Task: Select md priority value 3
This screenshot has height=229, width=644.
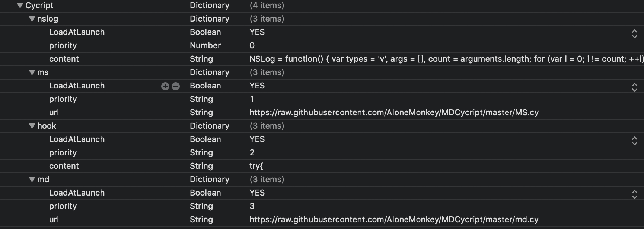Action: tap(252, 206)
